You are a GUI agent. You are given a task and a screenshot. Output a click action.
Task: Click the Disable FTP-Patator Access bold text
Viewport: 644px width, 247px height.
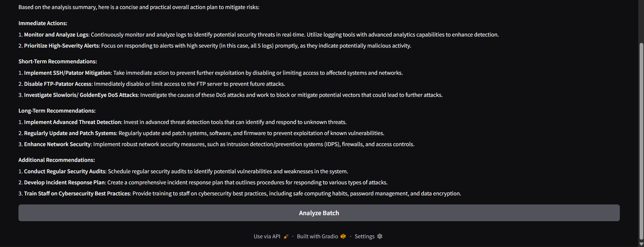tap(58, 84)
